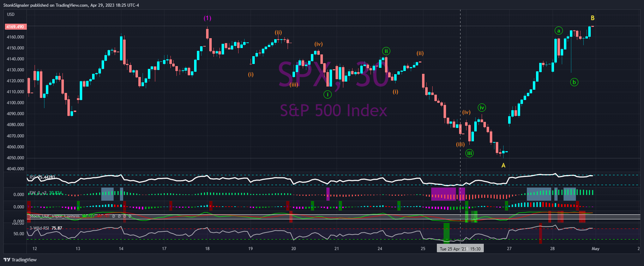Click the green circled 'b' wave label
This screenshot has height=266, width=644.
point(574,82)
